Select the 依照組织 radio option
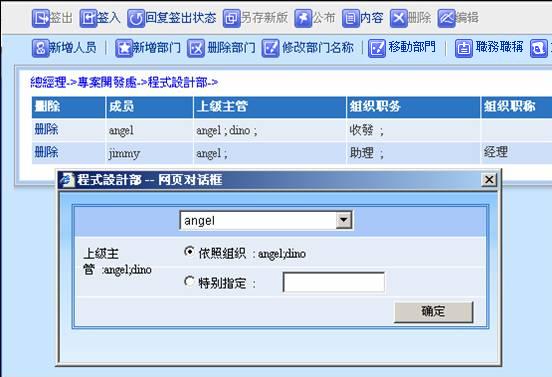 (x=189, y=252)
